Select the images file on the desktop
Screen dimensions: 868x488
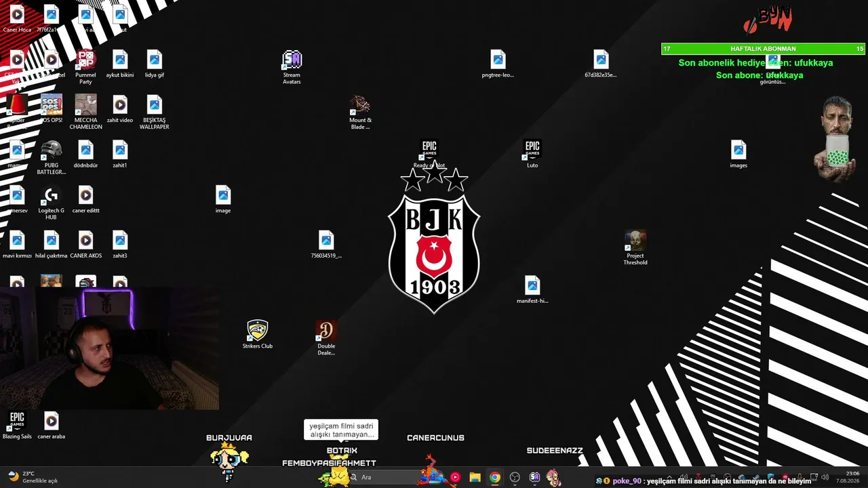(738, 154)
